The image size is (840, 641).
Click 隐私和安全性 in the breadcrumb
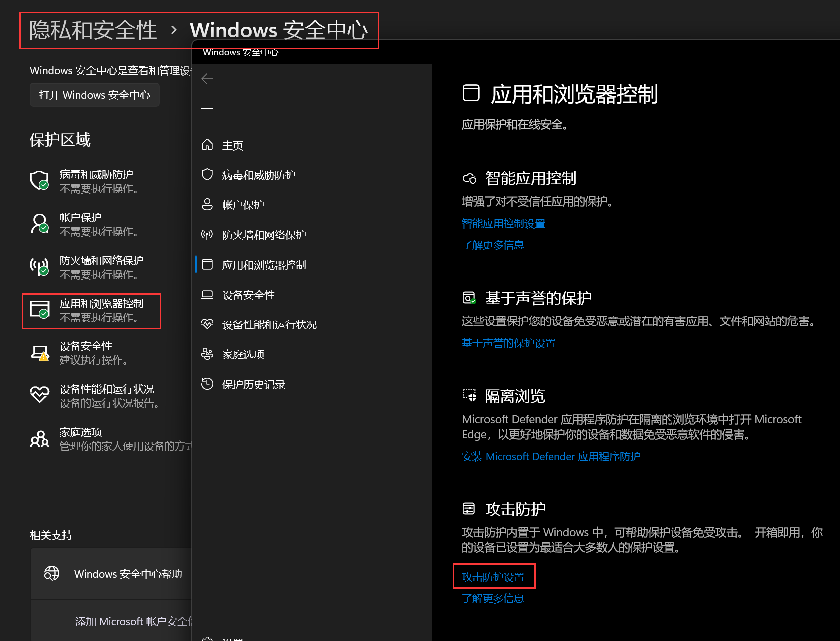93,30
